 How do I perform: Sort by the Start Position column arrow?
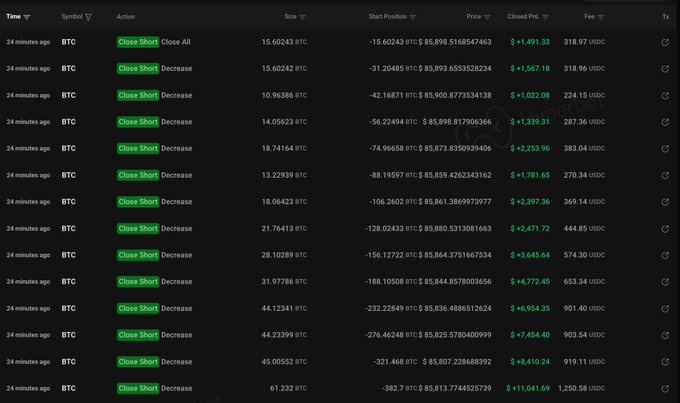click(x=412, y=17)
